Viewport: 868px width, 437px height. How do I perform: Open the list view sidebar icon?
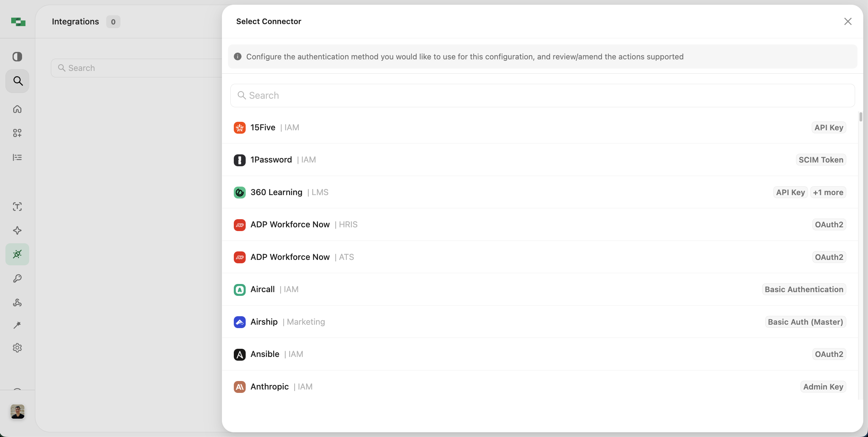pyautogui.click(x=17, y=157)
